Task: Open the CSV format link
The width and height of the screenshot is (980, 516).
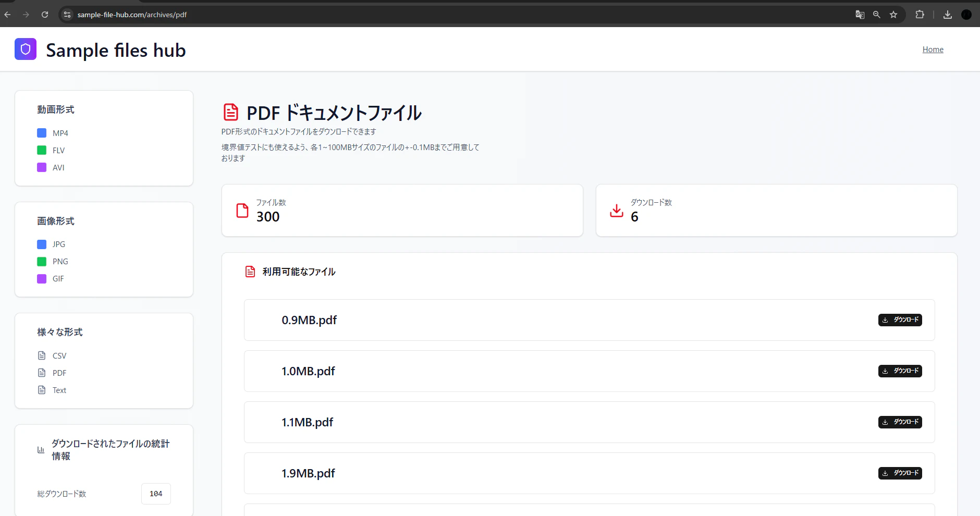Action: (x=59, y=355)
